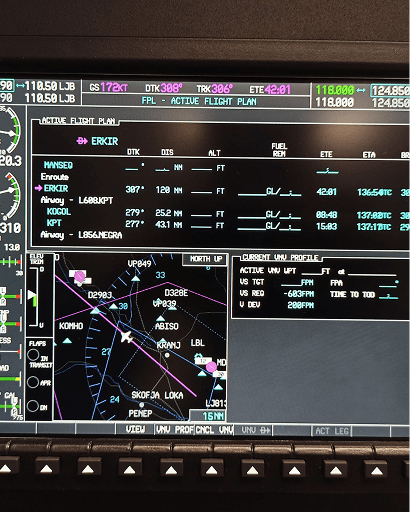Click the ERKIR distance value 120 NM
Image resolution: width=410 pixels, height=512 pixels.
[x=169, y=190]
